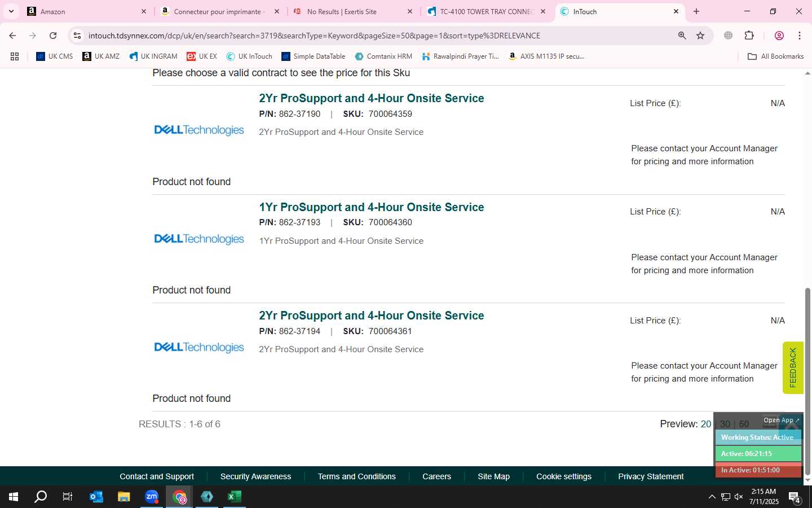This screenshot has width=812, height=508.
Task: Click the address bar URL field
Action: click(378, 36)
